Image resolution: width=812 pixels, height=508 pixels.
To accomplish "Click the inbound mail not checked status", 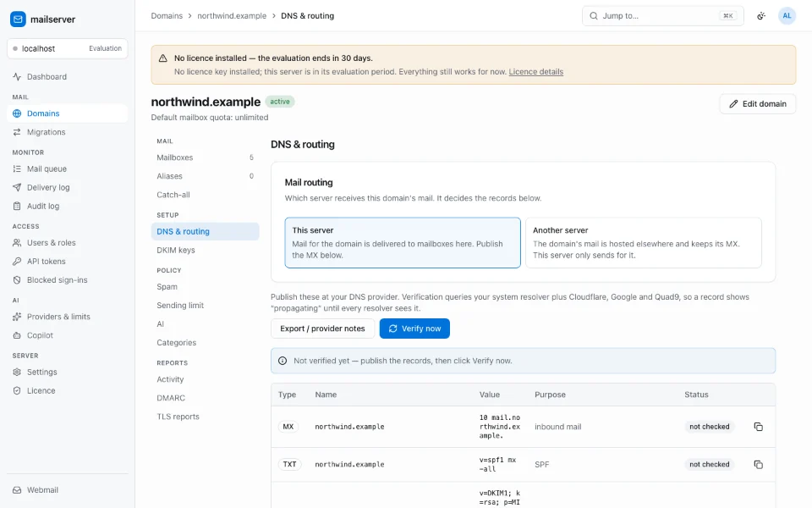I will click(710, 427).
